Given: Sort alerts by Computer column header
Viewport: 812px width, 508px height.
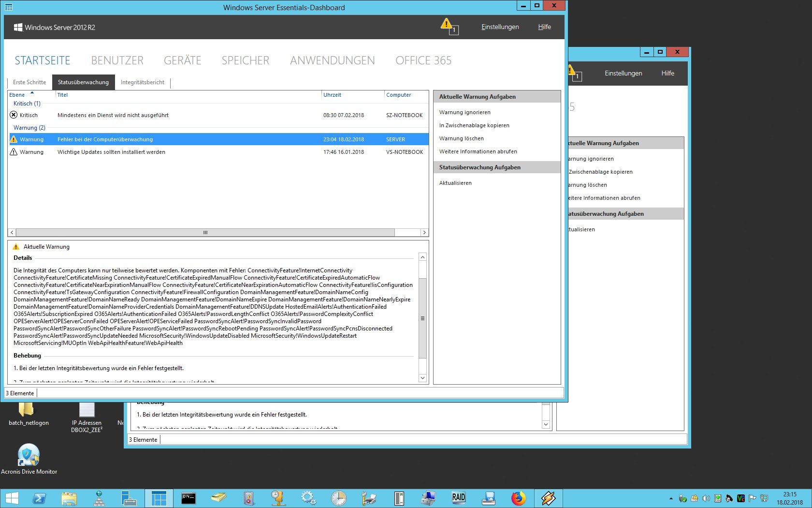Looking at the screenshot, I should click(x=399, y=95).
